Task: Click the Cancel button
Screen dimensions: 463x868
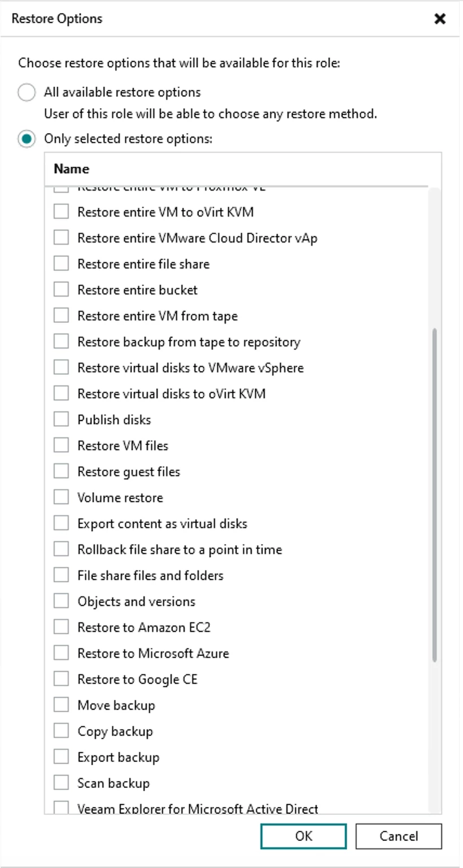Action: 399,836
